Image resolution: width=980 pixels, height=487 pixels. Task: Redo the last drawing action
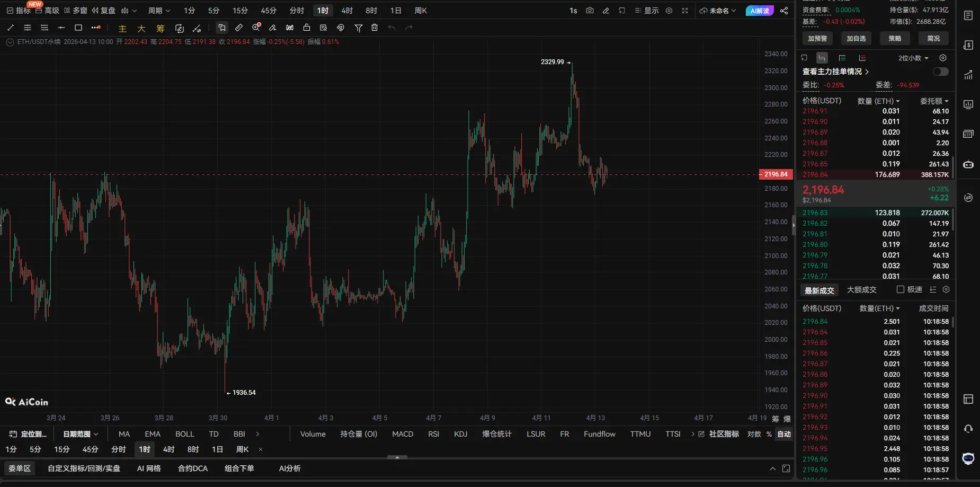[x=408, y=28]
